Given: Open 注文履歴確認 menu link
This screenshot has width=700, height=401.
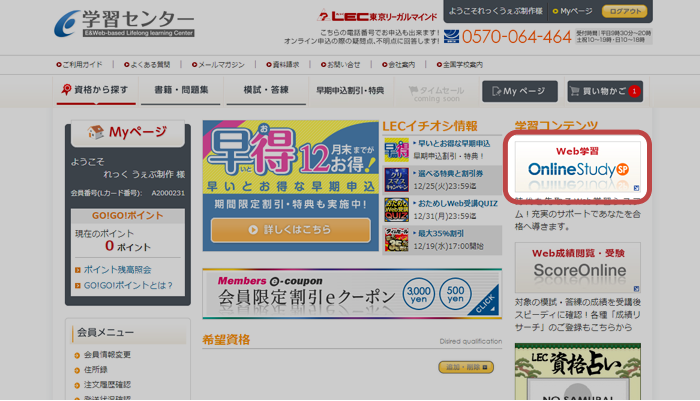Looking at the screenshot, I should pos(107,385).
